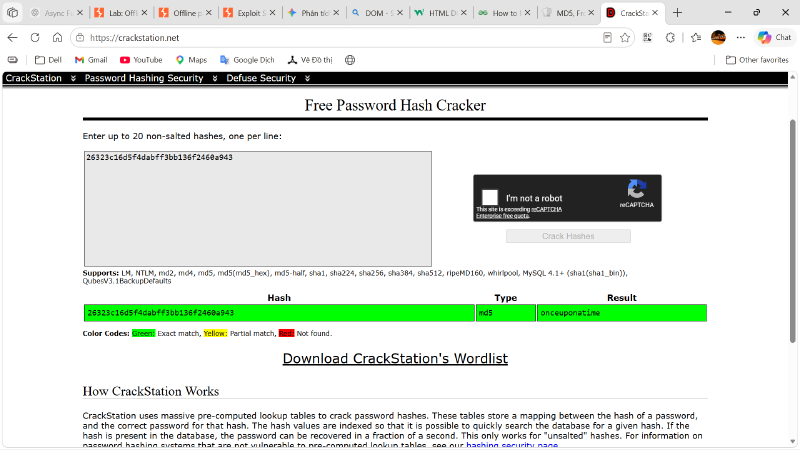This screenshot has height=450, width=800.
Task: Open the Copilot Chat button
Action: point(774,37)
